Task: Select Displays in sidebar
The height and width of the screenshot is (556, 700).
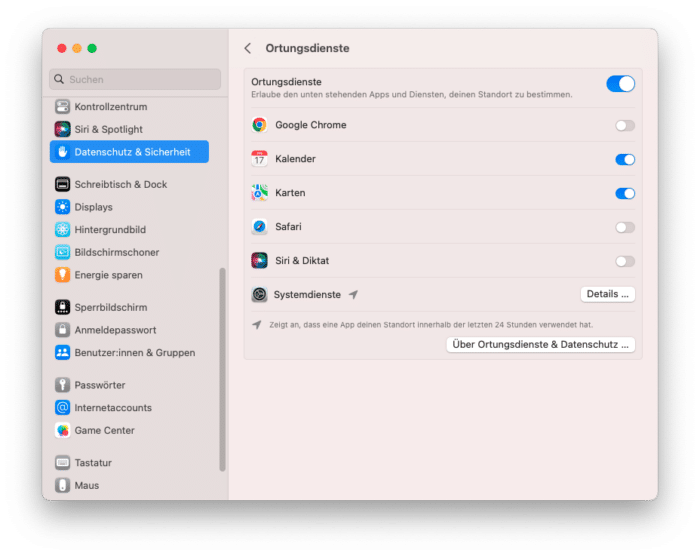Action: coord(129,207)
